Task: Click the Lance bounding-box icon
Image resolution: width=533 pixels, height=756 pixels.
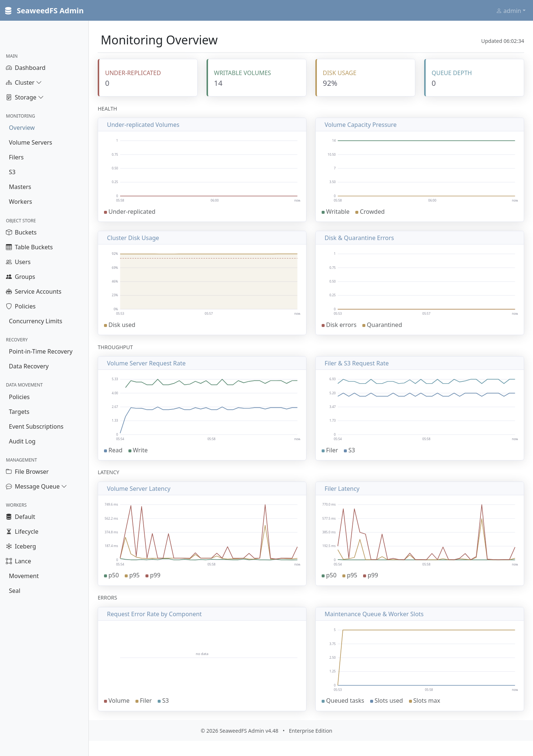Action: click(x=9, y=561)
